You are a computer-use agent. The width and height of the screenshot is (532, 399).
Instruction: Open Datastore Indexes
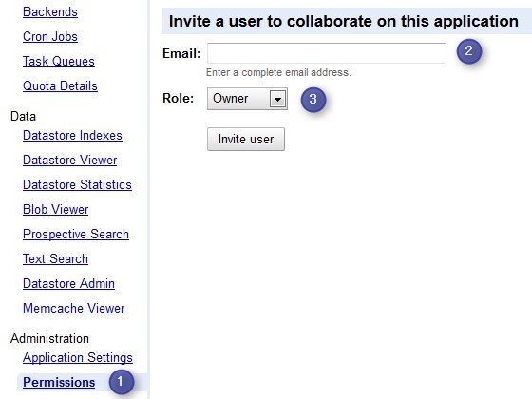(72, 135)
